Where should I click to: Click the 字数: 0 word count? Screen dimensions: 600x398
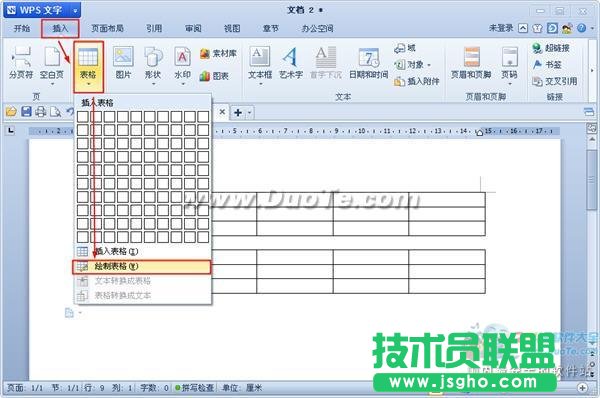coord(154,388)
